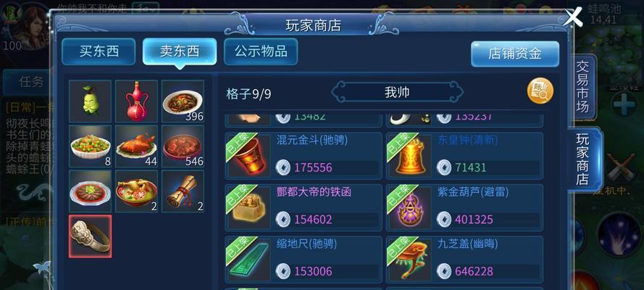
Task: Switch to the 交易市场 side tab
Action: coord(582,87)
